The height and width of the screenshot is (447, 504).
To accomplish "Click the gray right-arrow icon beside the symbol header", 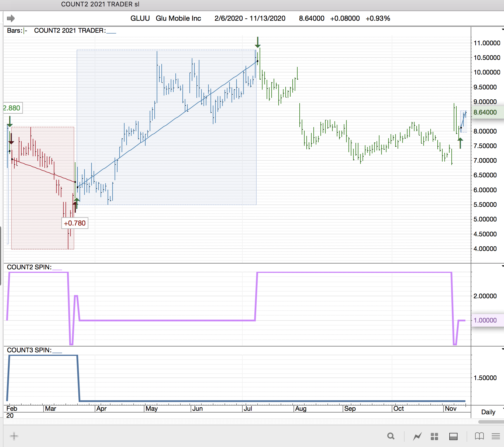I will coord(11,18).
